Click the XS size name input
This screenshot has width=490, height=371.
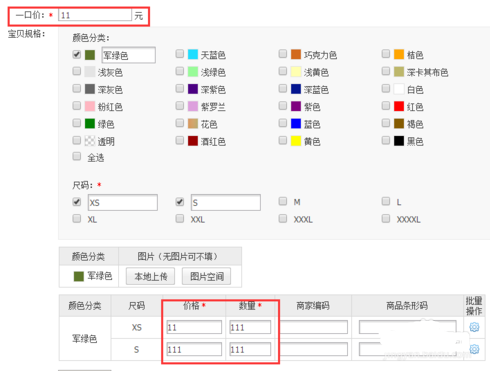click(123, 203)
